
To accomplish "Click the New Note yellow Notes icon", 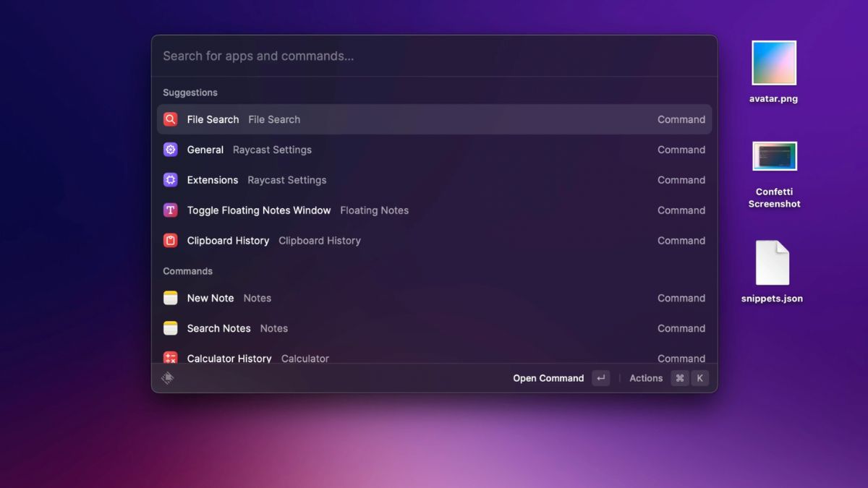I will pyautogui.click(x=170, y=298).
